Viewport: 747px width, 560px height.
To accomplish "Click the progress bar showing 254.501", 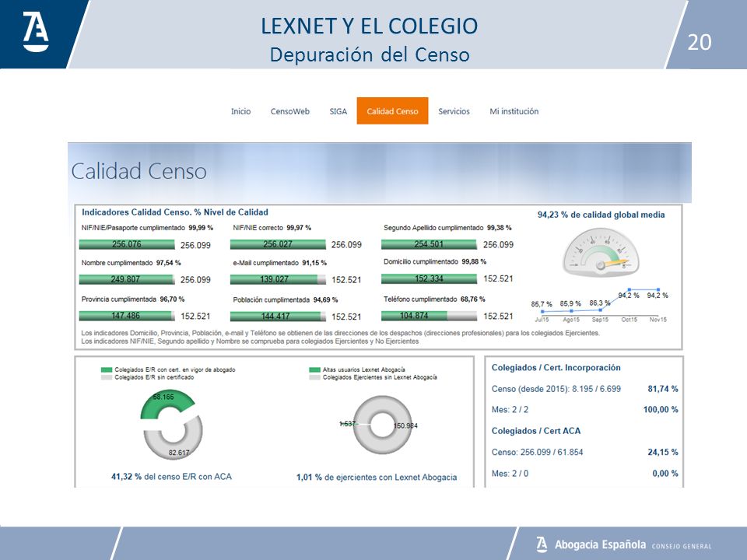I will [429, 244].
